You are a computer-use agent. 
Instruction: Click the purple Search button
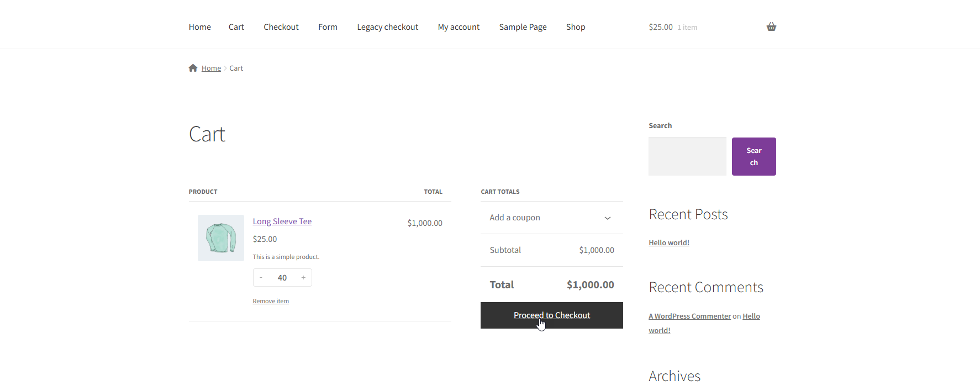pos(754,157)
